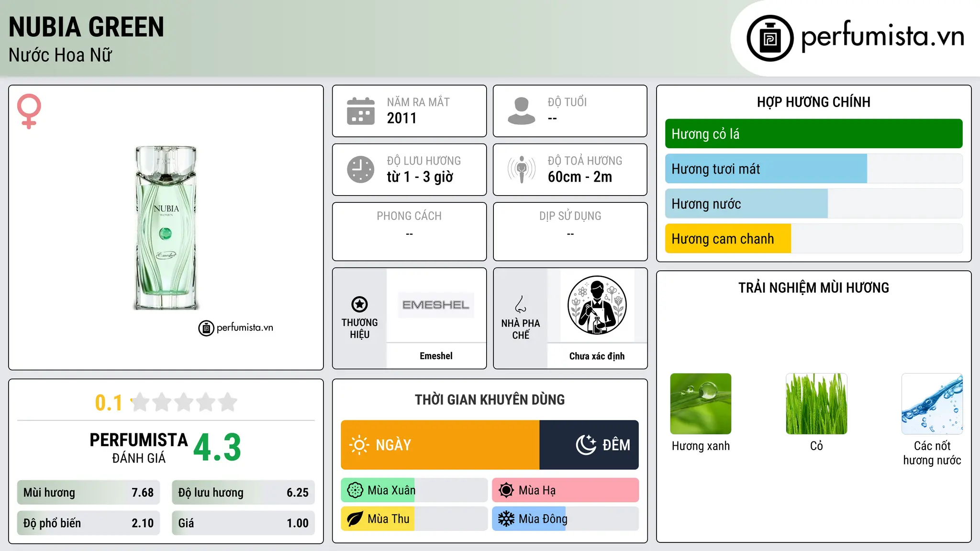
Task: Select the Hương tươi mát accord bar
Action: 813,169
